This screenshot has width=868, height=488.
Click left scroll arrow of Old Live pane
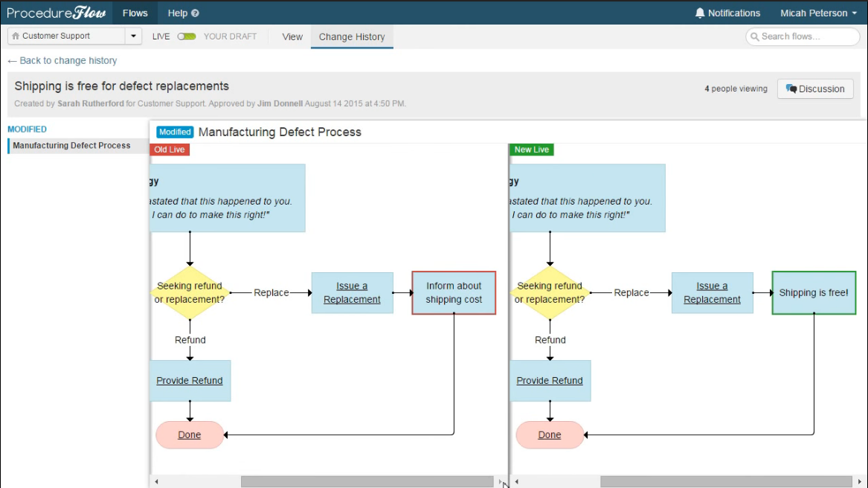157,482
